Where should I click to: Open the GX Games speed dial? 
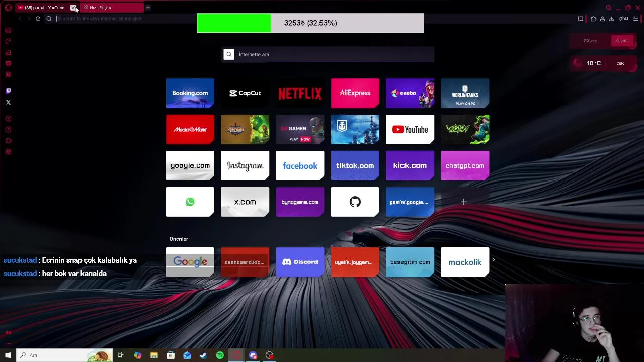click(300, 129)
